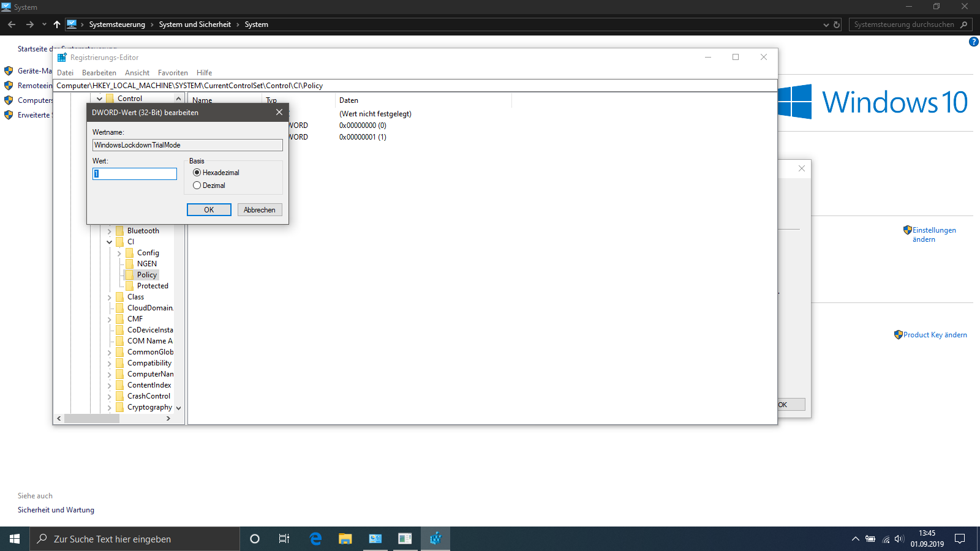Viewport: 980px width, 551px height.
Task: Open Task View in the taskbar
Action: pyautogui.click(x=284, y=539)
